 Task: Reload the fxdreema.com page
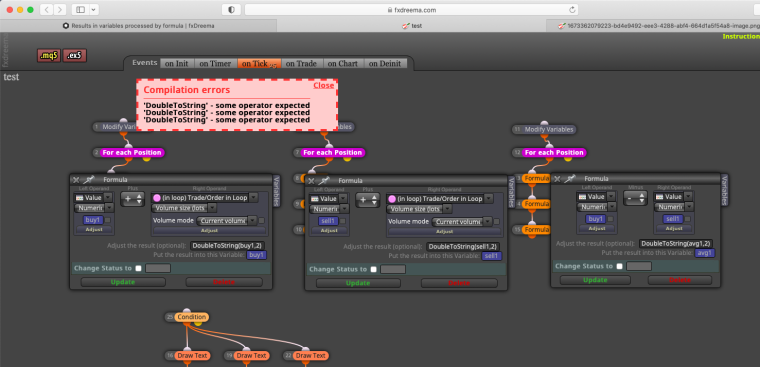(572, 10)
